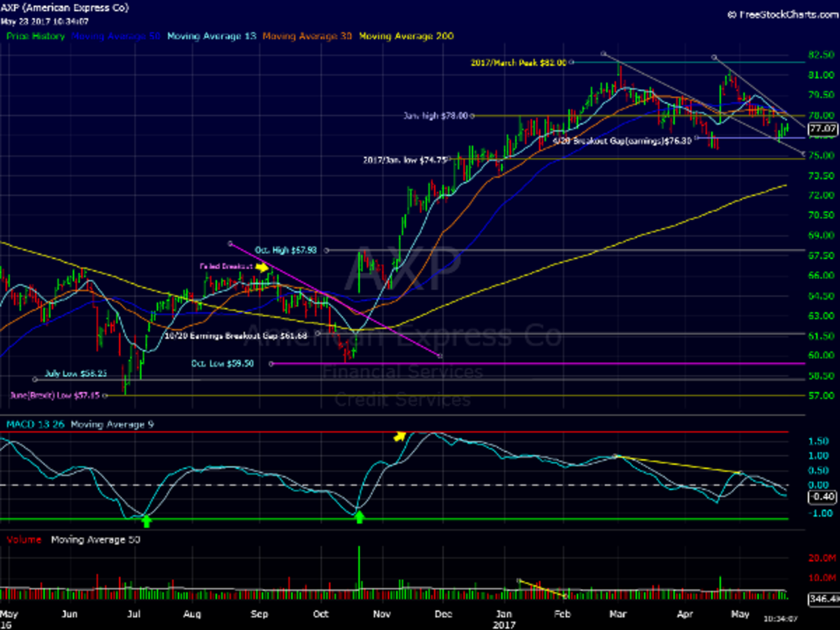Click the yellow arrow at MACD peak
The image size is (840, 630).
click(x=399, y=436)
